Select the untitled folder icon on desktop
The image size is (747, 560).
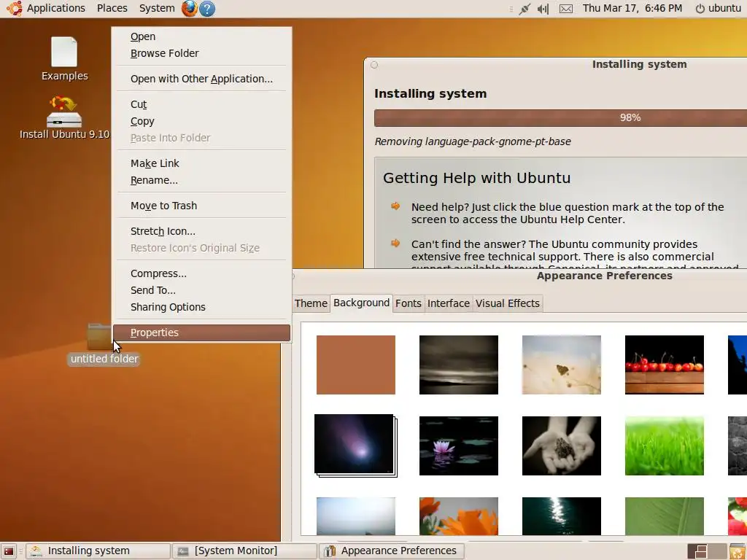point(99,336)
